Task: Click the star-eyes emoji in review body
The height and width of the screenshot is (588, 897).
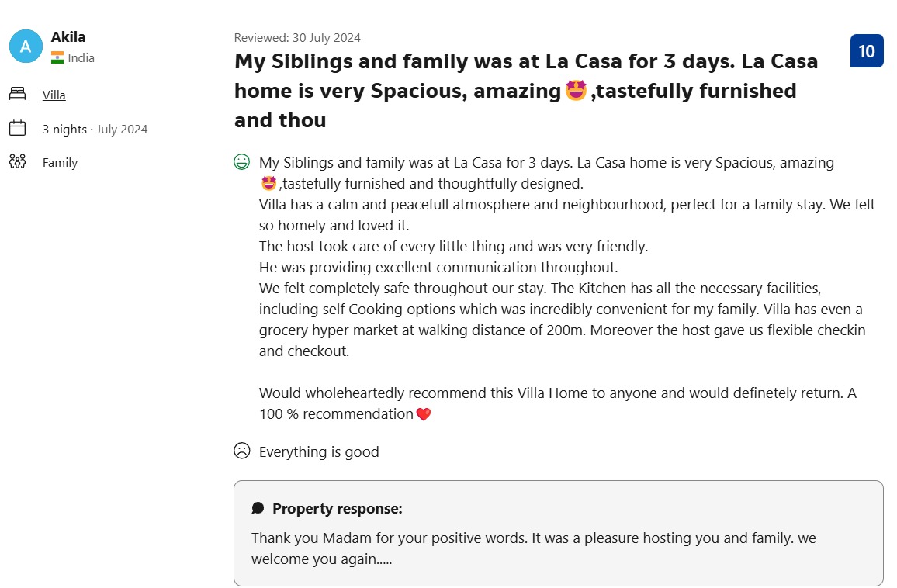Action: tap(269, 184)
